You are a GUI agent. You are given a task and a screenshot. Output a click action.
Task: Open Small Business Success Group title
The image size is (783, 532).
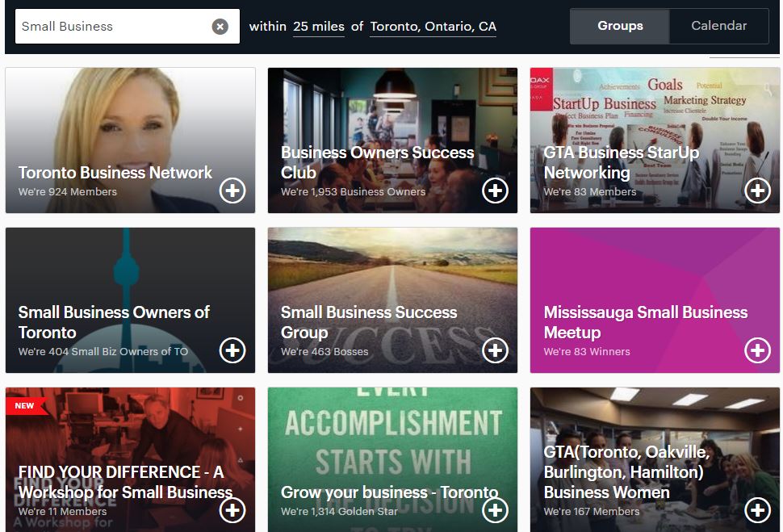[369, 322]
